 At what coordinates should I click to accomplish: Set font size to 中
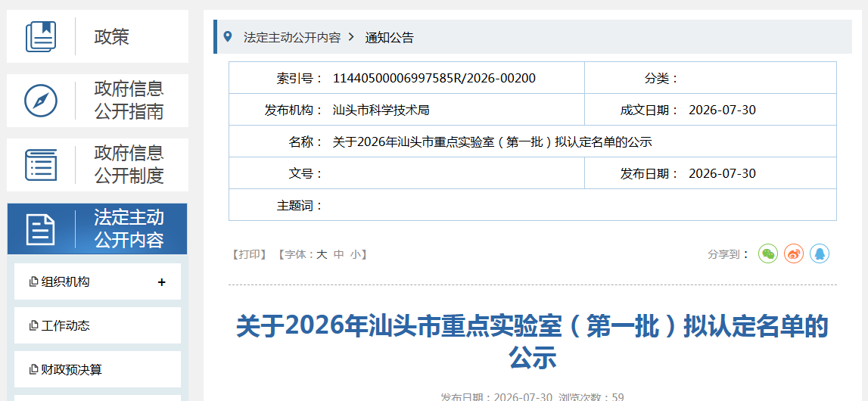[339, 254]
